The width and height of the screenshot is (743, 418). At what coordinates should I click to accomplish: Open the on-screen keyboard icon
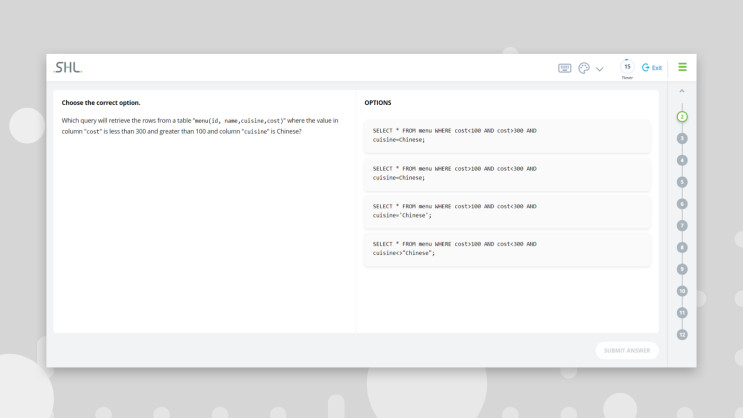[x=564, y=68]
